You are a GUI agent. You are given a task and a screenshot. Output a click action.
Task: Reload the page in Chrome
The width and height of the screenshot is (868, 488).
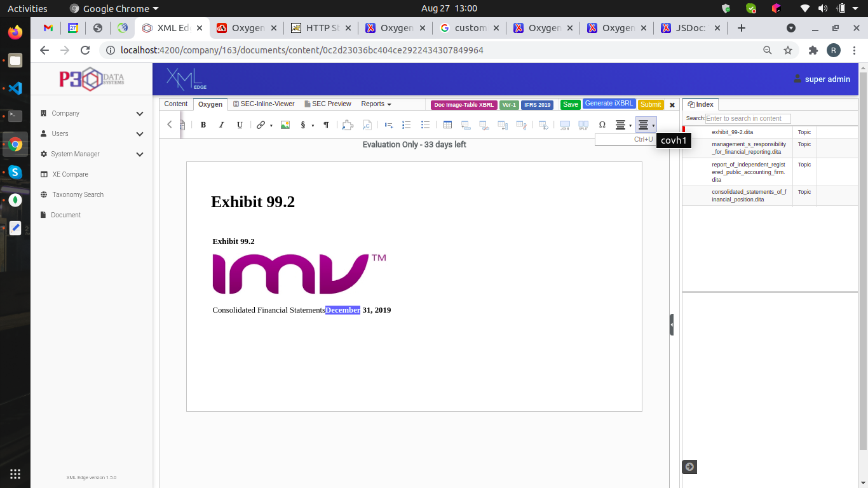pos(85,50)
